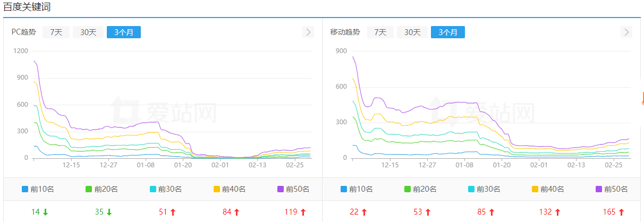Viewport: 644px width, 222px height.
Task: Click purple 前50名 swatch in PC legend
Action: (281, 189)
